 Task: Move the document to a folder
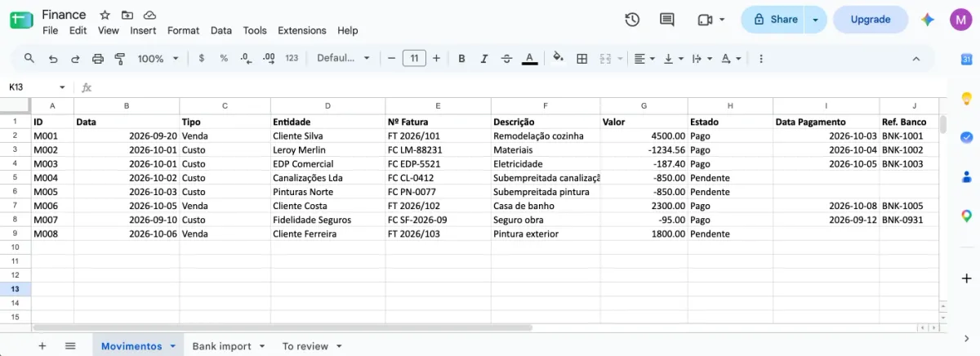coord(127,16)
